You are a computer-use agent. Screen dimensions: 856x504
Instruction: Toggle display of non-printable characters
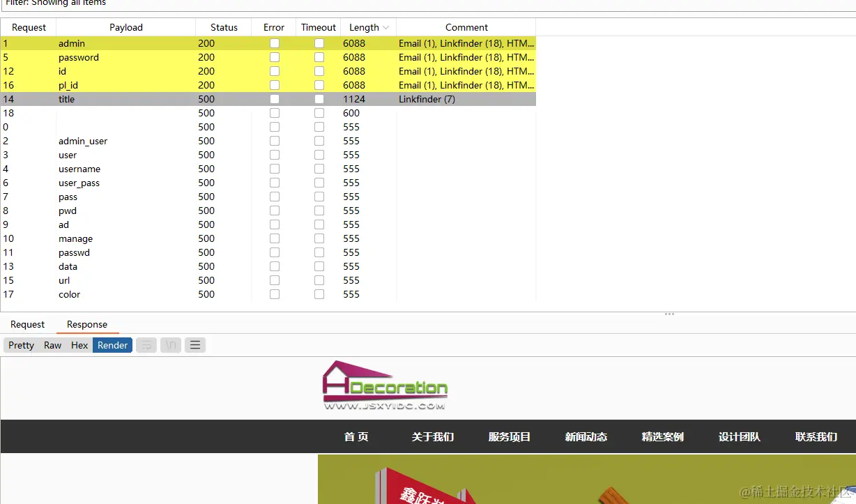pyautogui.click(x=171, y=344)
